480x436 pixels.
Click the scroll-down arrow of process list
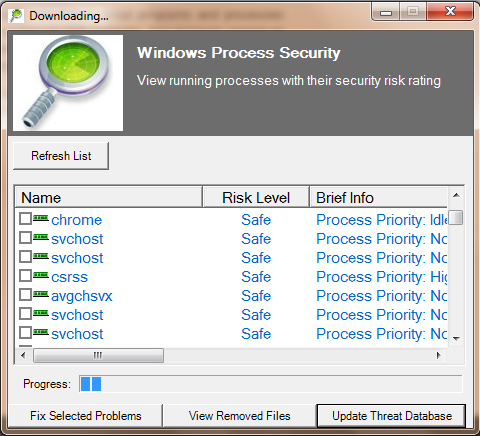[456, 339]
